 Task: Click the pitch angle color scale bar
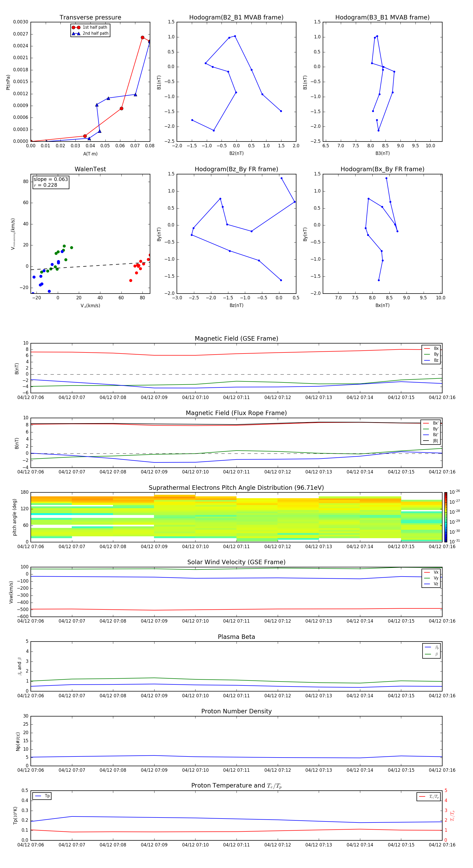445,517
